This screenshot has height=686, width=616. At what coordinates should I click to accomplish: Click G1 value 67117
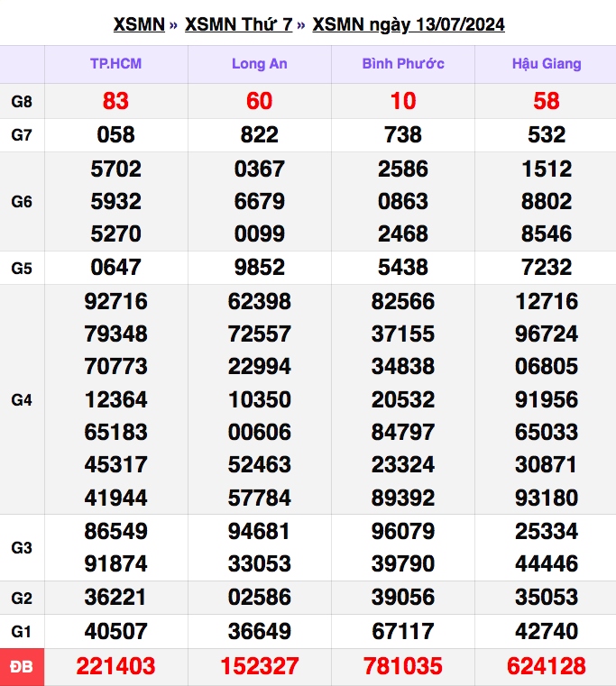coord(403,631)
